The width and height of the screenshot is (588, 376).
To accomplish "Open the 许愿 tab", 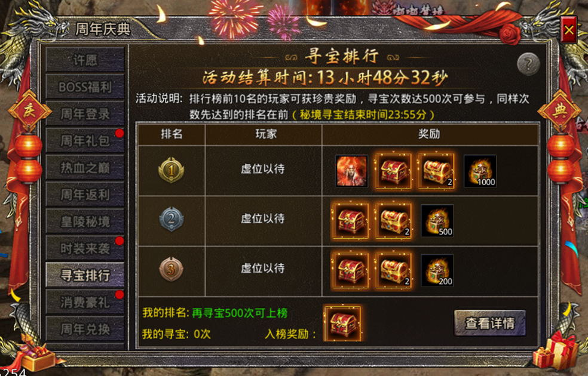I will click(x=85, y=60).
